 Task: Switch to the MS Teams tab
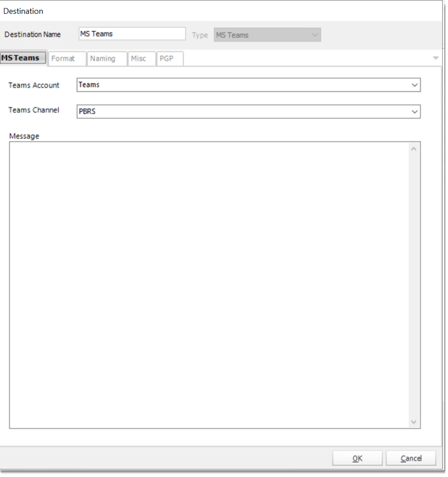click(23, 58)
